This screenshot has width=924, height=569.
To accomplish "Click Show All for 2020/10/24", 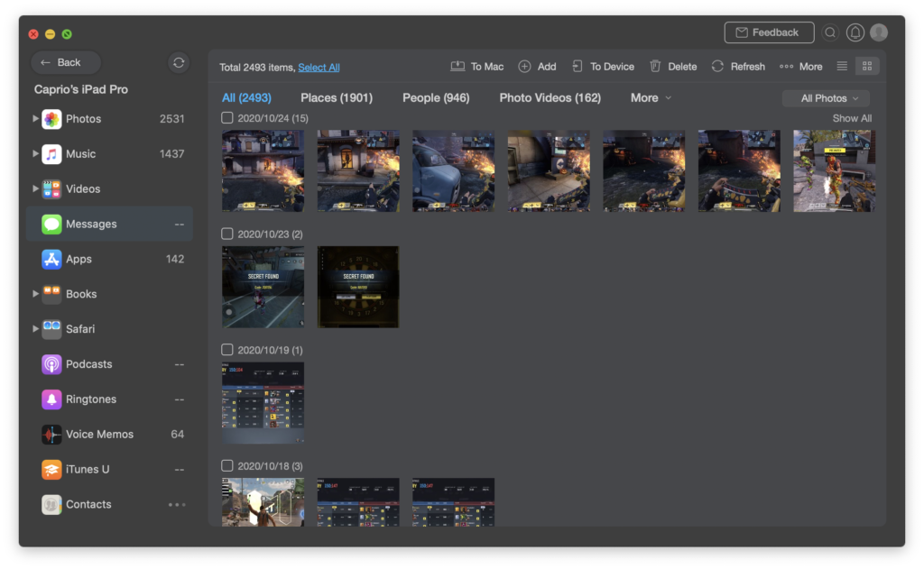I will point(852,118).
